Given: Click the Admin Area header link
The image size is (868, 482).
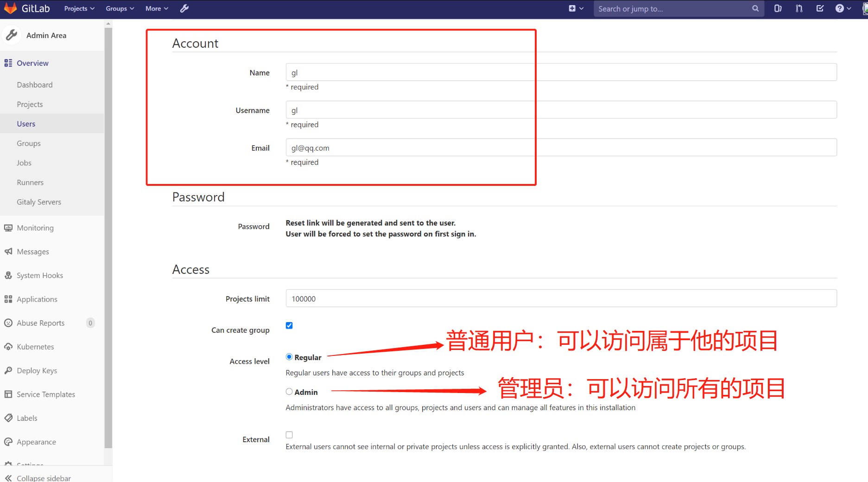Looking at the screenshot, I should tap(46, 35).
